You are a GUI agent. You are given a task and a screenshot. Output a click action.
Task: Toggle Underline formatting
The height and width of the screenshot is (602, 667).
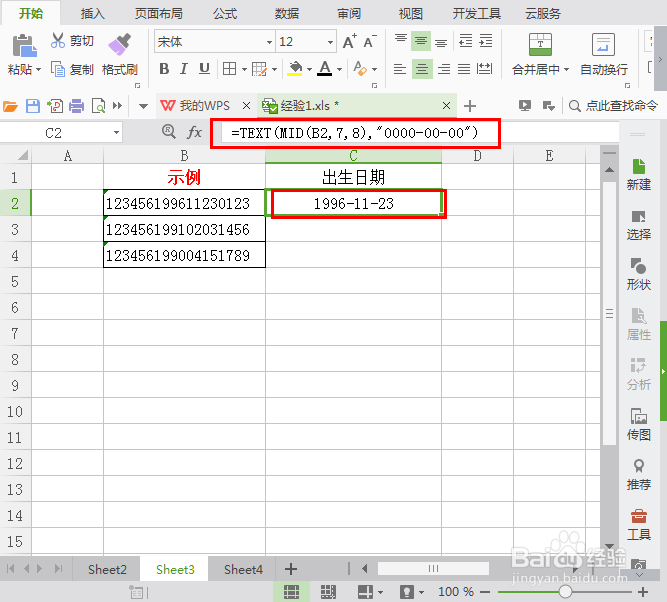click(205, 68)
